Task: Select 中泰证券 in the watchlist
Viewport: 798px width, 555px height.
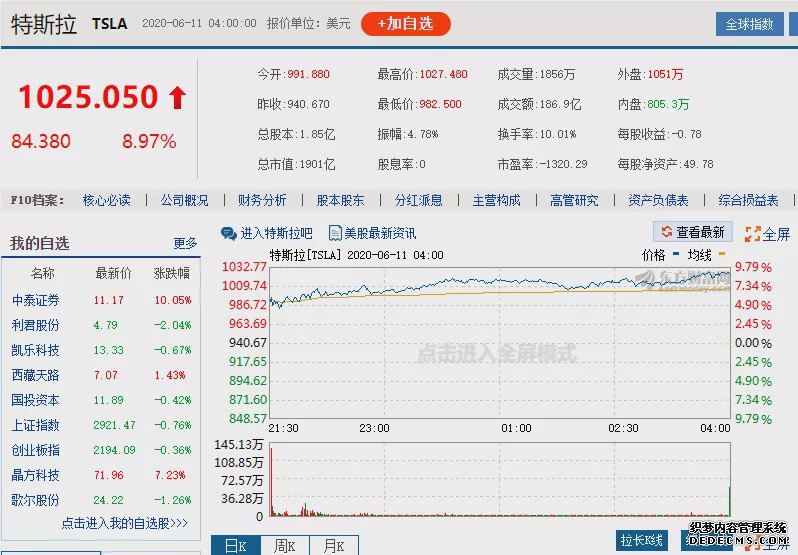Action: tap(36, 300)
